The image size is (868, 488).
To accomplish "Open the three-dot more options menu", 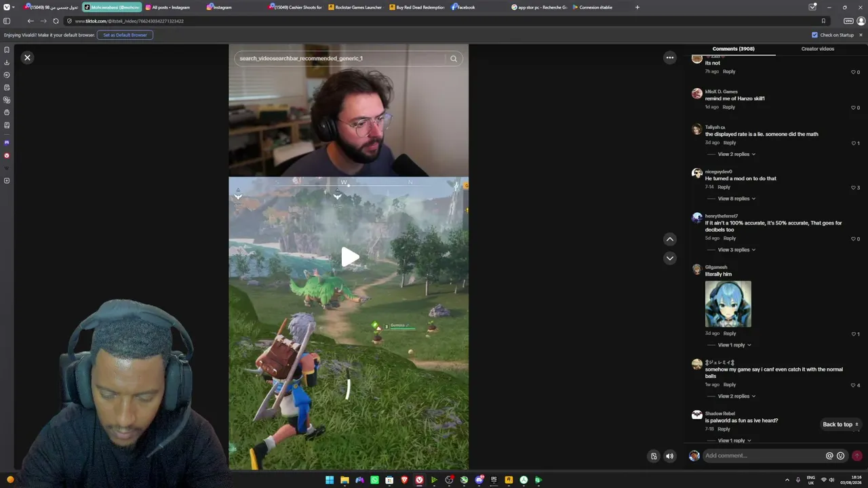I will (670, 58).
